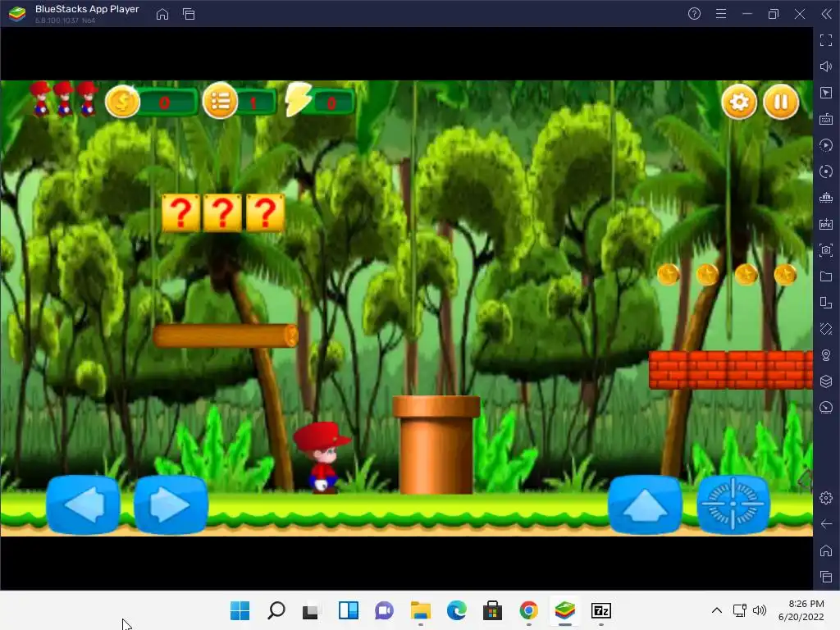
Task: Open keyboard game controls icon in sidebar
Action: [x=826, y=119]
